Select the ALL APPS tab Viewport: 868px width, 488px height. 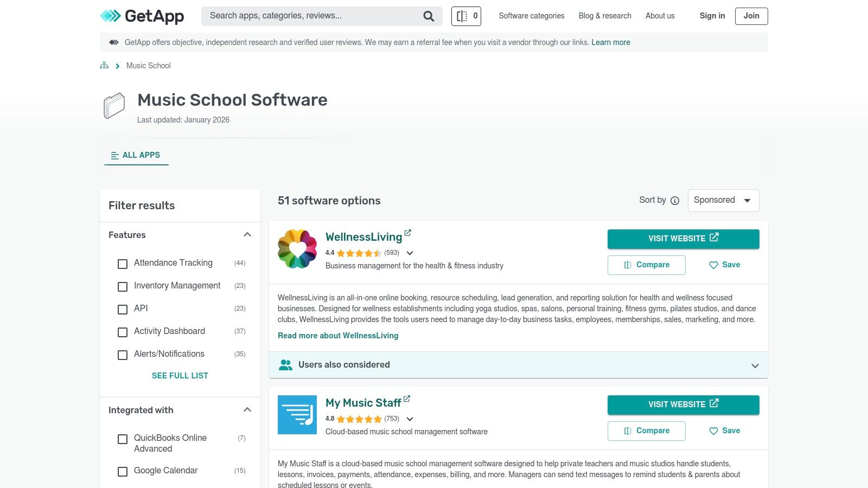point(136,155)
